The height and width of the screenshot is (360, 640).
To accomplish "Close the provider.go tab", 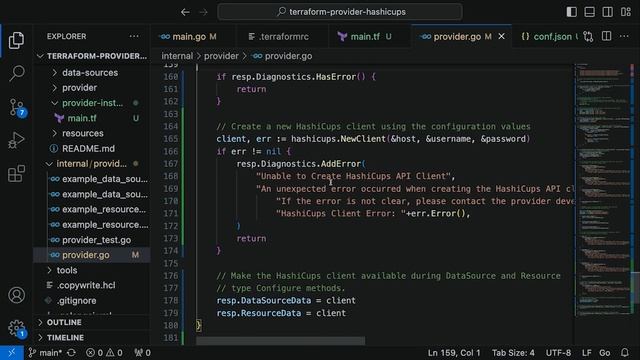I will pos(502,36).
